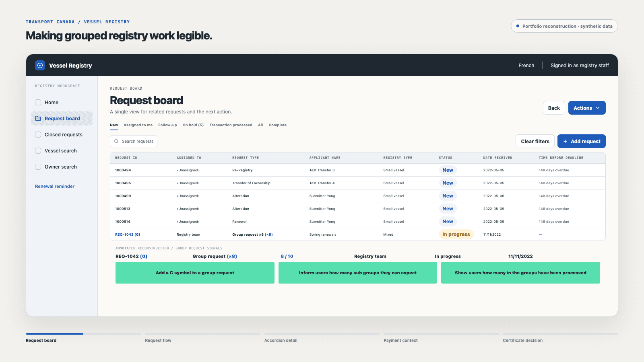Viewport: 644px width, 362px height.
Task: Click the magnifier icon in Search requests
Action: pyautogui.click(x=116, y=141)
